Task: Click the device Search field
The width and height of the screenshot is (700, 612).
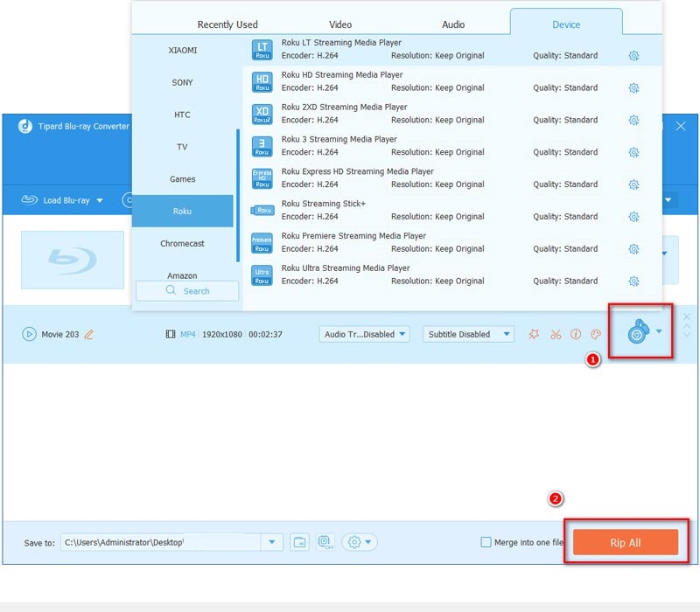Action: click(187, 291)
